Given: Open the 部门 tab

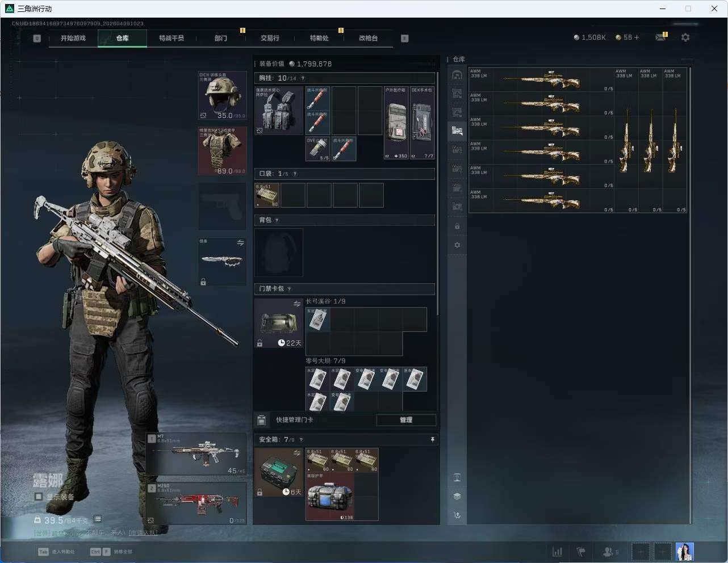Looking at the screenshot, I should pyautogui.click(x=221, y=38).
